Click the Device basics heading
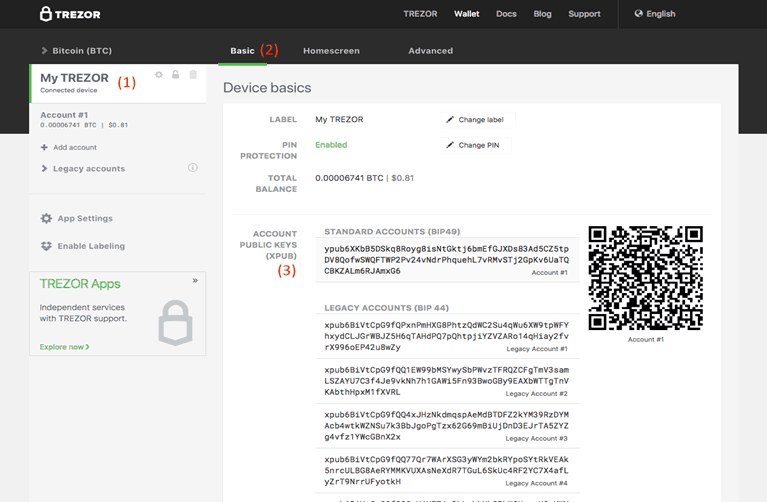767x502 pixels. [x=267, y=88]
